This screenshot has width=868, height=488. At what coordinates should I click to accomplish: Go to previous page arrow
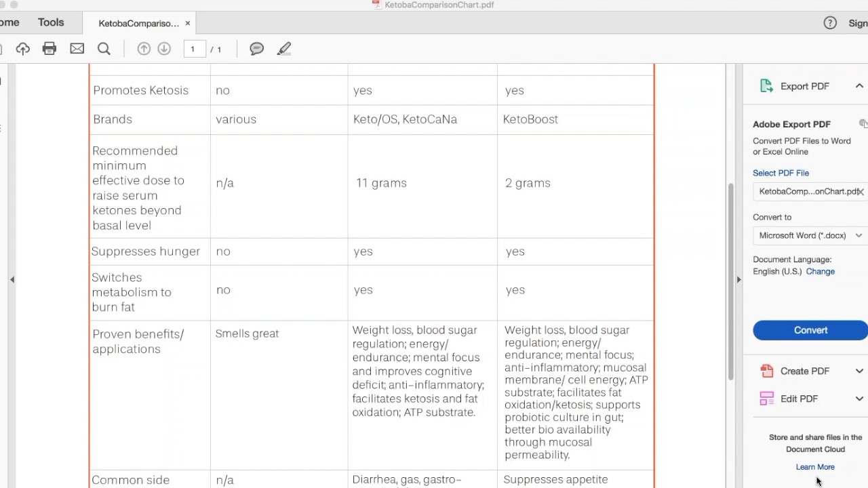pyautogui.click(x=144, y=49)
